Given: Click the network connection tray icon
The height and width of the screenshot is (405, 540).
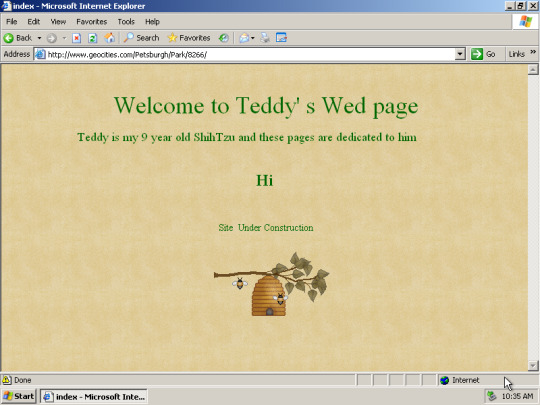Looking at the screenshot, I should click(491, 396).
